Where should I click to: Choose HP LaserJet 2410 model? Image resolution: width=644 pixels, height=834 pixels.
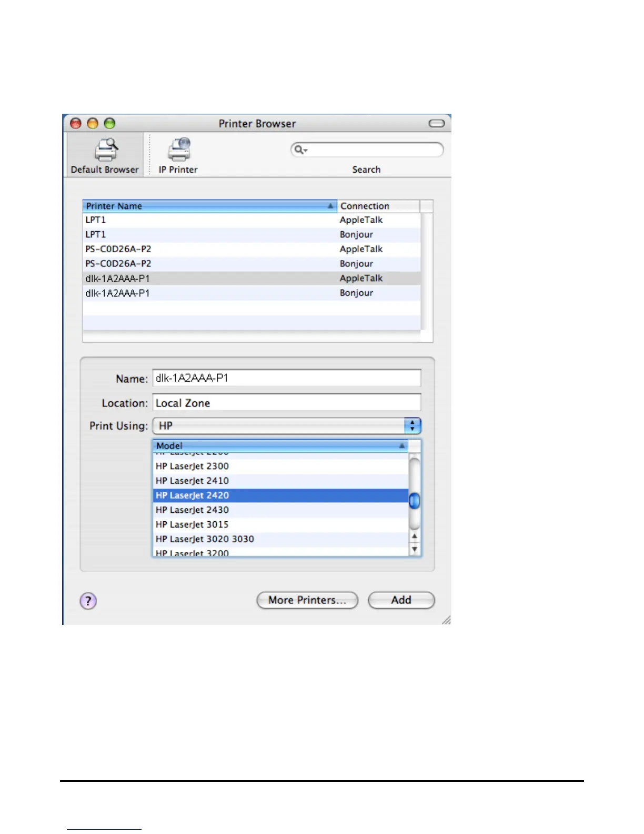tap(280, 481)
